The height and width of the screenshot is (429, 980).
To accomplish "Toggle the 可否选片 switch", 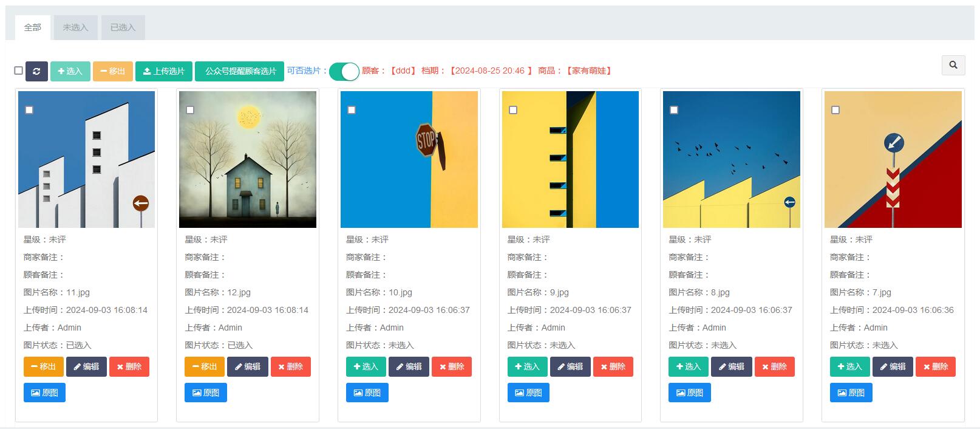I will pos(344,71).
